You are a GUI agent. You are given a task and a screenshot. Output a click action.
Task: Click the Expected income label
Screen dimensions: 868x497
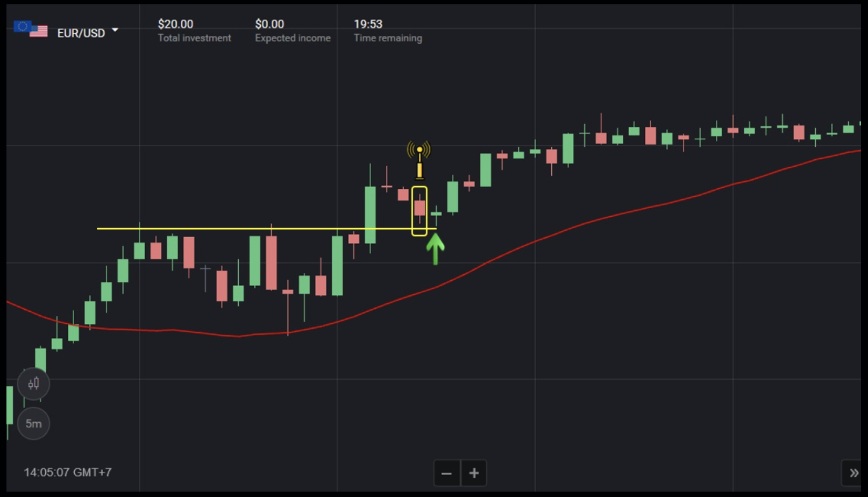point(293,38)
